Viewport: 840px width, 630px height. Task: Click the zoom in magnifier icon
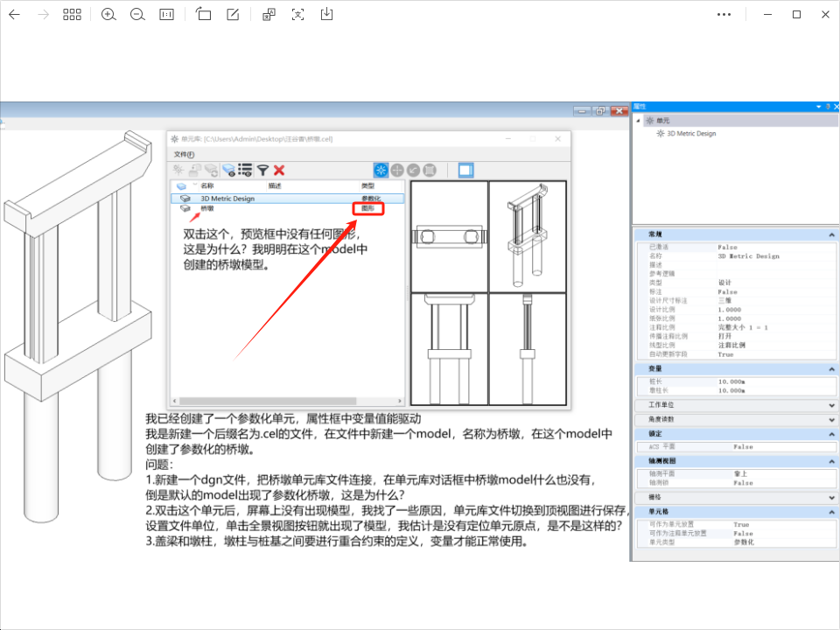pyautogui.click(x=108, y=15)
